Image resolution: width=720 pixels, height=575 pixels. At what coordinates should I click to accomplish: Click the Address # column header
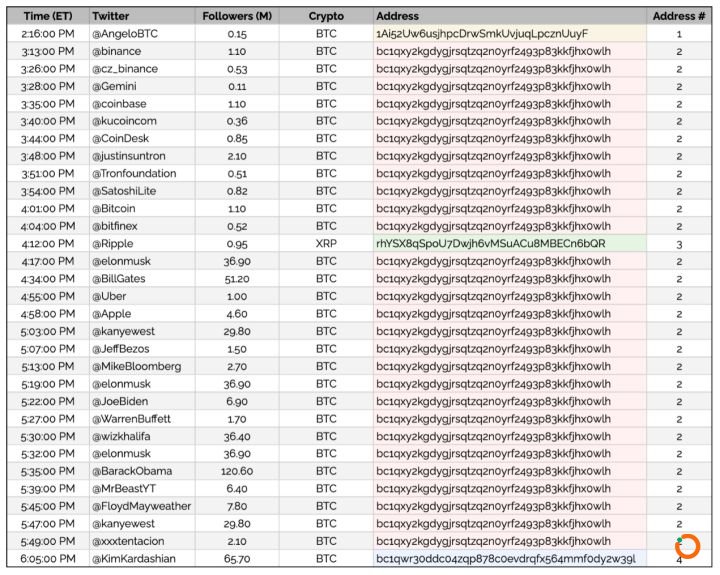pyautogui.click(x=679, y=16)
